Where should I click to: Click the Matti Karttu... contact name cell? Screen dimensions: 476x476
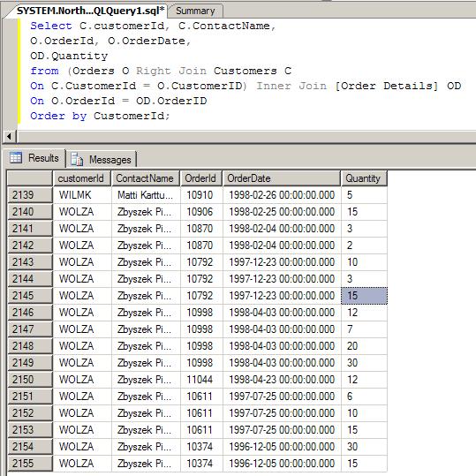146,195
